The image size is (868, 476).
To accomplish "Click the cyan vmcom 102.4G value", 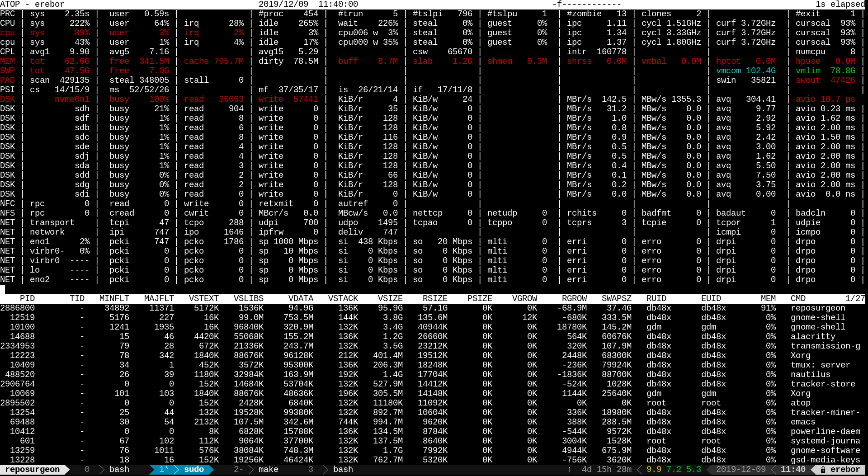I will 746,71.
